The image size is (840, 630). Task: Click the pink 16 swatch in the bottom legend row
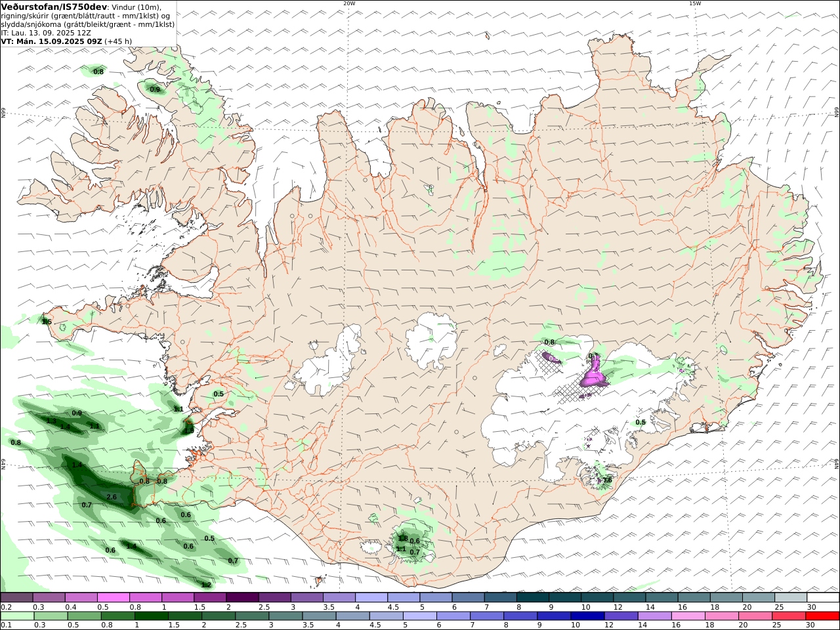point(688,616)
